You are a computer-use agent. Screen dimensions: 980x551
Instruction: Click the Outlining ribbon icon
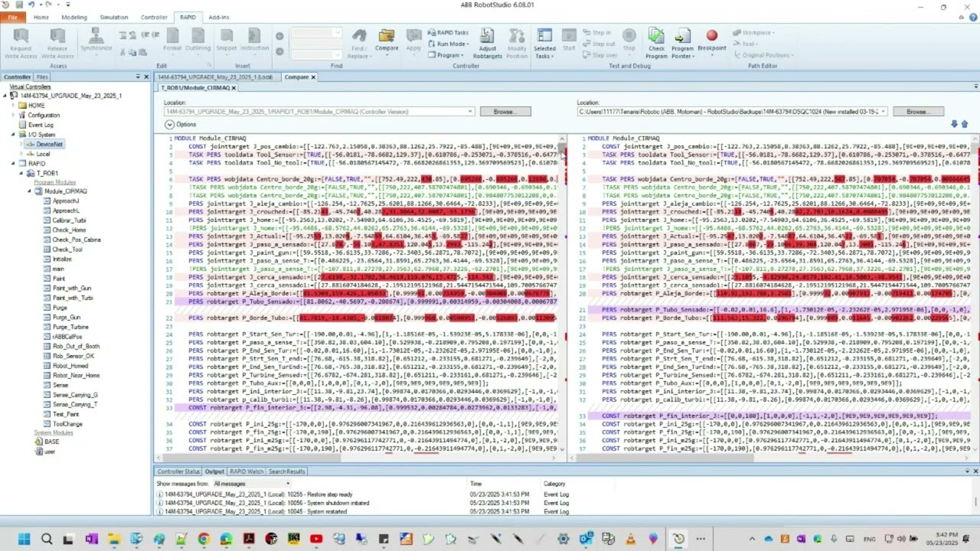(x=198, y=35)
